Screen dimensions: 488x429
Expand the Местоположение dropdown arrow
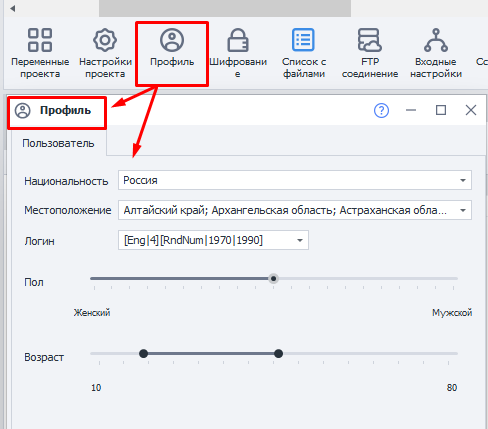point(463,210)
